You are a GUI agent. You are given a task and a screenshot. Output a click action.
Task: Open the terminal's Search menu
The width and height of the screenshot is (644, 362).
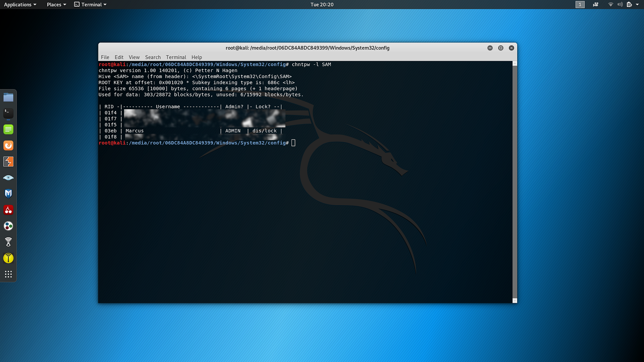click(x=153, y=57)
